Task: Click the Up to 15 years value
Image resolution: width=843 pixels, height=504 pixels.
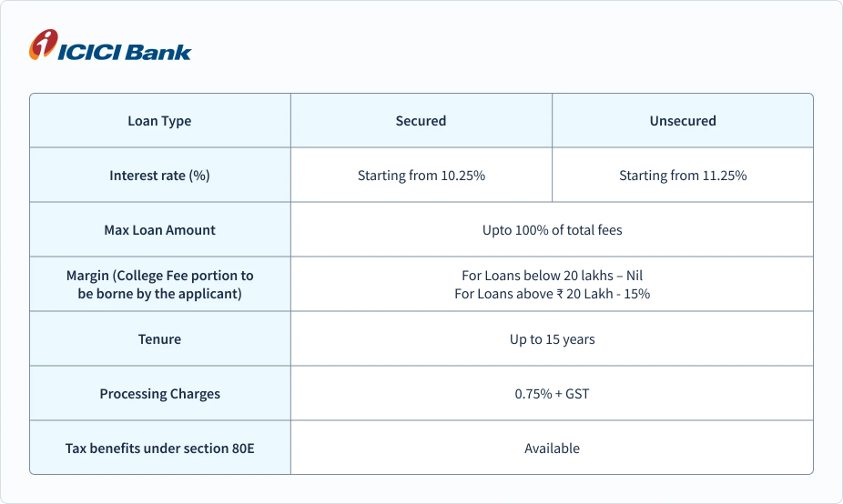Action: point(552,339)
